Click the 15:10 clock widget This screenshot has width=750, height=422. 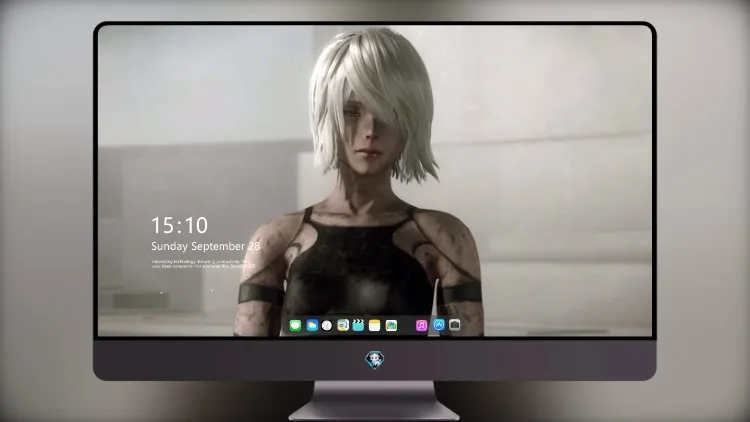tap(179, 225)
